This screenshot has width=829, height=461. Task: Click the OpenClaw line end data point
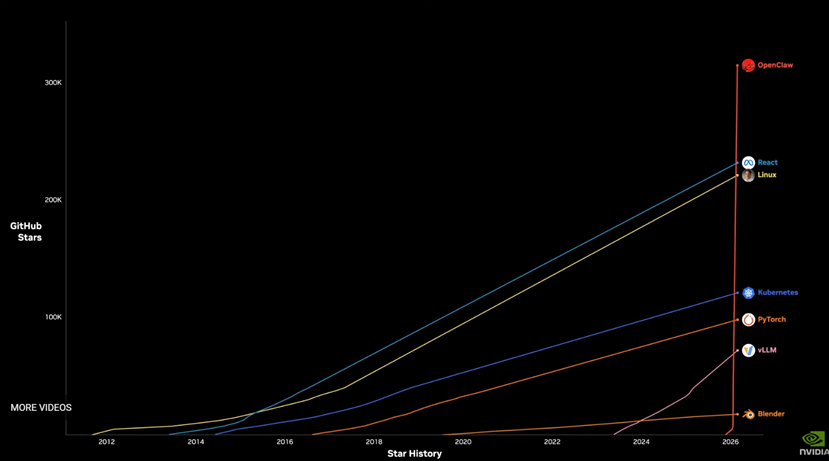click(x=738, y=65)
